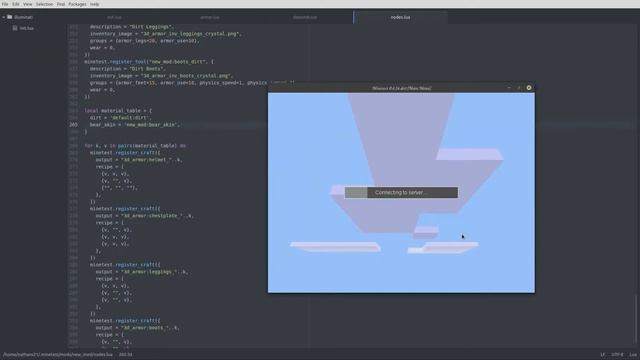Click the description "Dirt Leggings" line
The image size is (640, 360).
pos(132,27)
